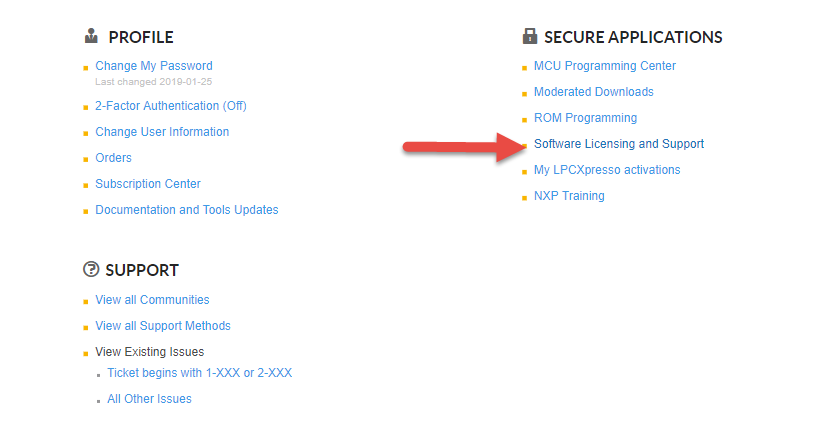Open My LPCXpresso activations

(606, 170)
